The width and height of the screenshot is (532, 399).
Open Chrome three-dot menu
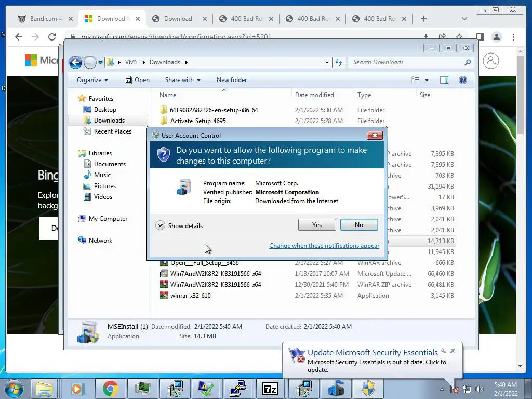pyautogui.click(x=513, y=37)
